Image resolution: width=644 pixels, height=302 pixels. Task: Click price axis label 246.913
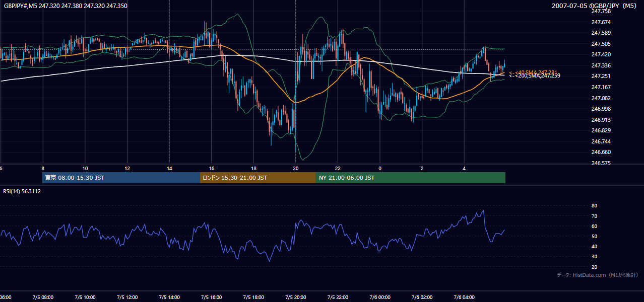tap(601, 120)
